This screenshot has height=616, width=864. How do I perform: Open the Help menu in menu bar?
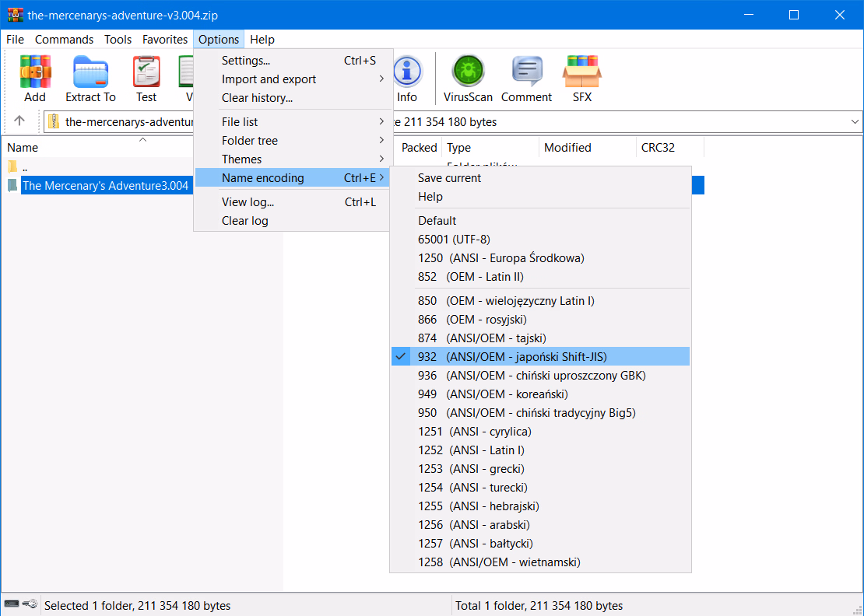[262, 40]
